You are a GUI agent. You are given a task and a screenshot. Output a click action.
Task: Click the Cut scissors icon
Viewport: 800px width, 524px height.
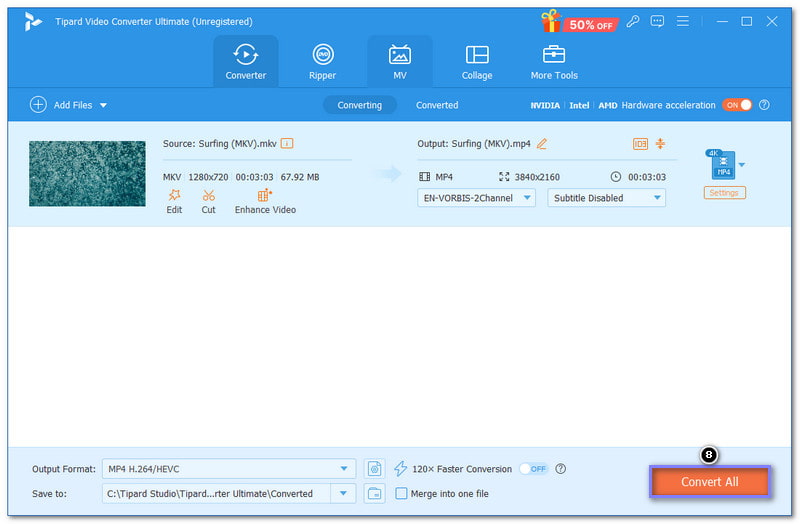(x=208, y=195)
